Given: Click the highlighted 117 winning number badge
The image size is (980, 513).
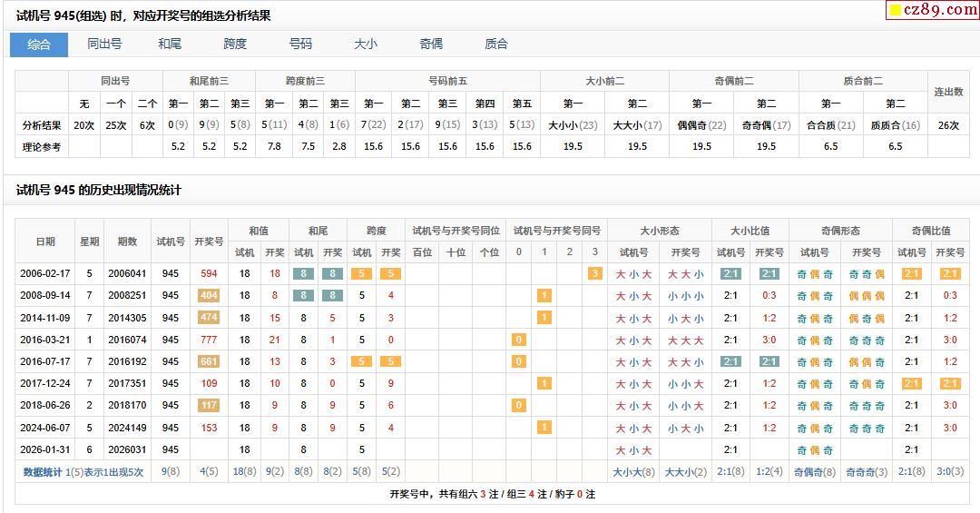Looking at the screenshot, I should 209,405.
